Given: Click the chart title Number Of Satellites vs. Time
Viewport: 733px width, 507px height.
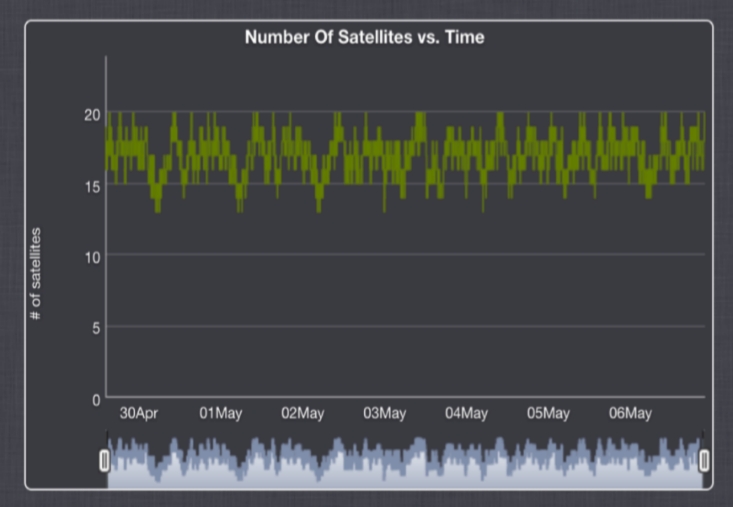Looking at the screenshot, I should [x=365, y=38].
